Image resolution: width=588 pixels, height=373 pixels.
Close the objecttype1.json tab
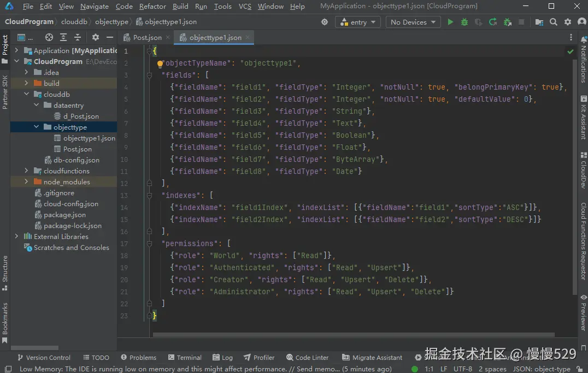tap(248, 37)
